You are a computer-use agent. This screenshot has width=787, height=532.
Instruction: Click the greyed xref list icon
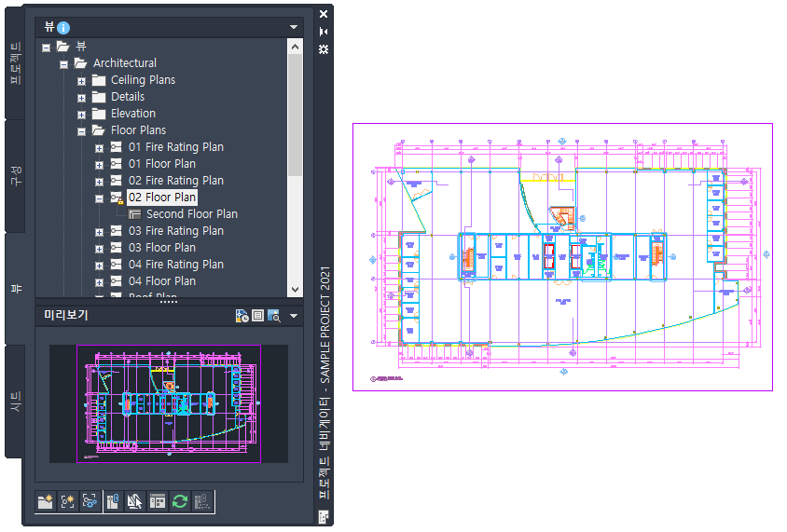[201, 501]
